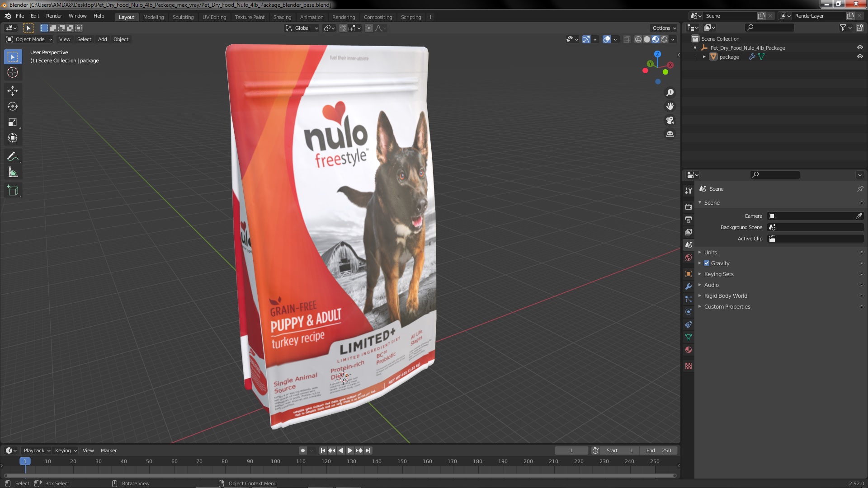Hide the package object with eye icon
The width and height of the screenshot is (868, 488).
point(860,56)
